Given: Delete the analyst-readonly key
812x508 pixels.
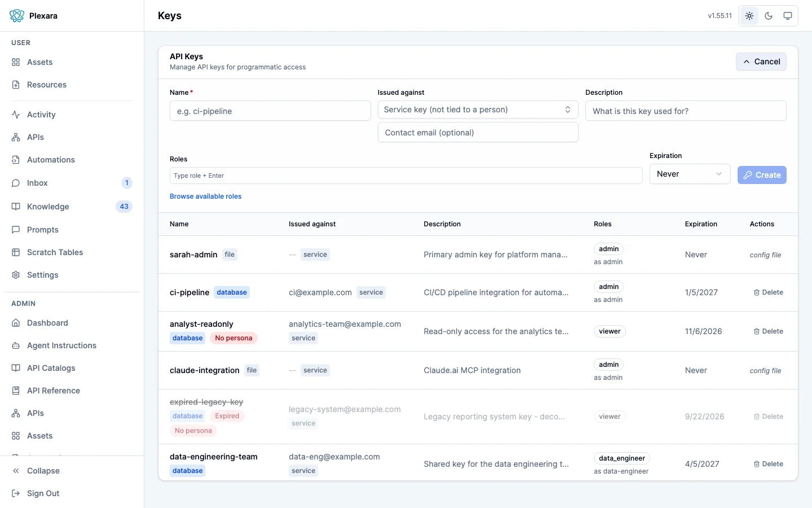Looking at the screenshot, I should [x=768, y=331].
